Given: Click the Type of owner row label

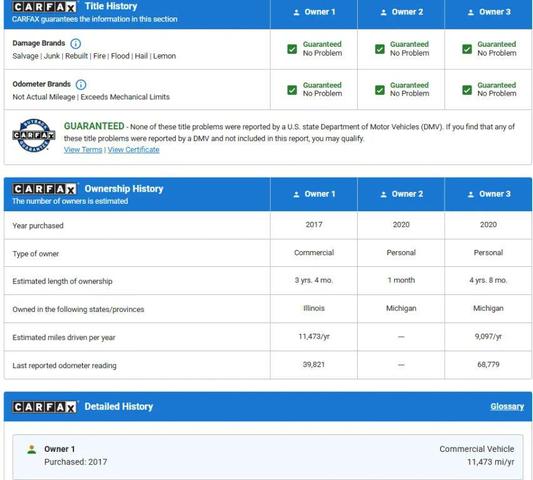Looking at the screenshot, I should (36, 254).
